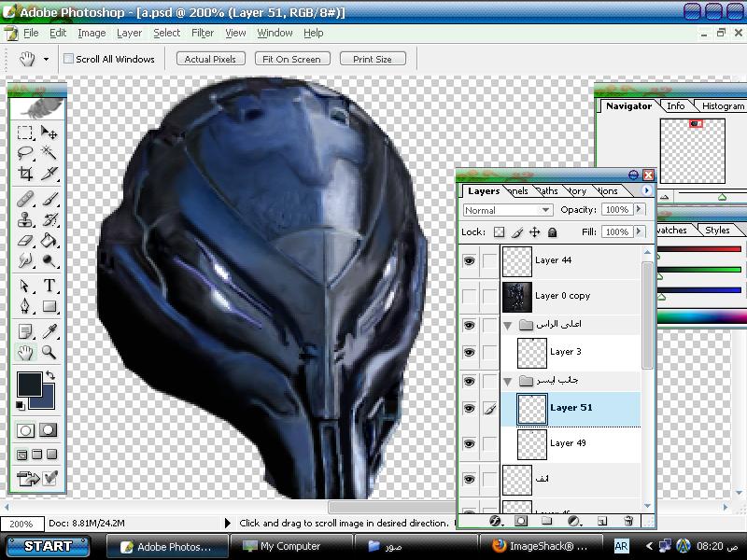The height and width of the screenshot is (560, 747).
Task: Switch to the Histogram tab
Action: pos(723,106)
